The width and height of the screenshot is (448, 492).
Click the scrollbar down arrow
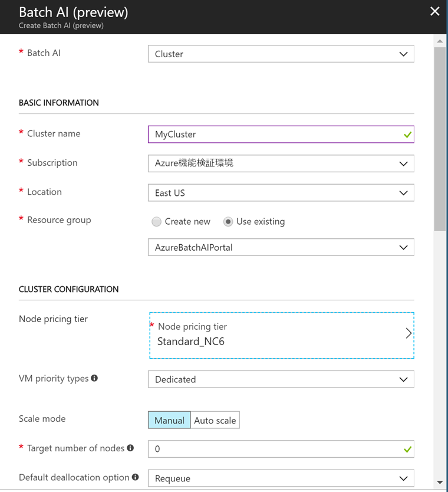[440, 483]
